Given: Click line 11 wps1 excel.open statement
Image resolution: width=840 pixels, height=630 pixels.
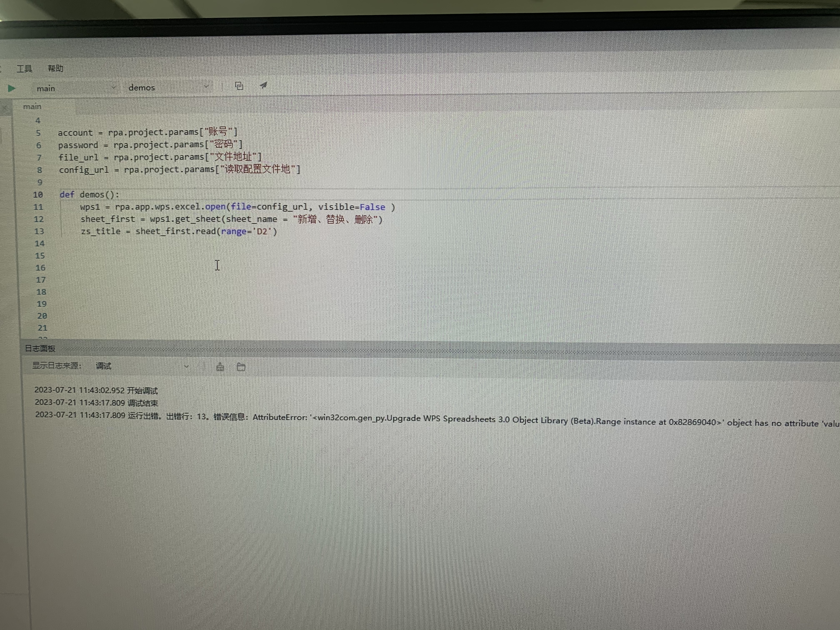Looking at the screenshot, I should [237, 207].
